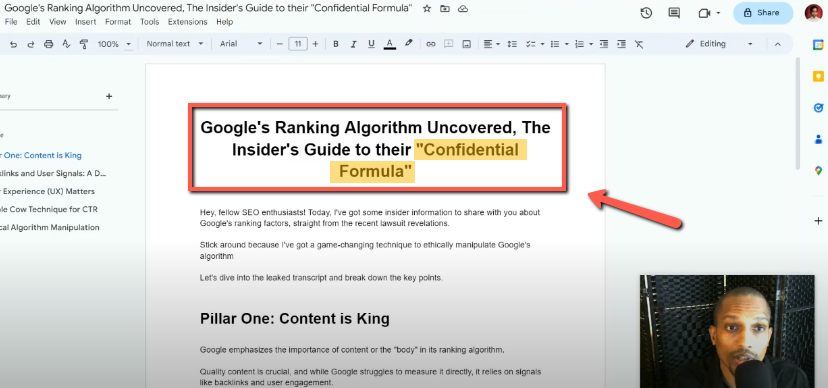
Task: Open Contacts side panel
Action: [x=818, y=139]
